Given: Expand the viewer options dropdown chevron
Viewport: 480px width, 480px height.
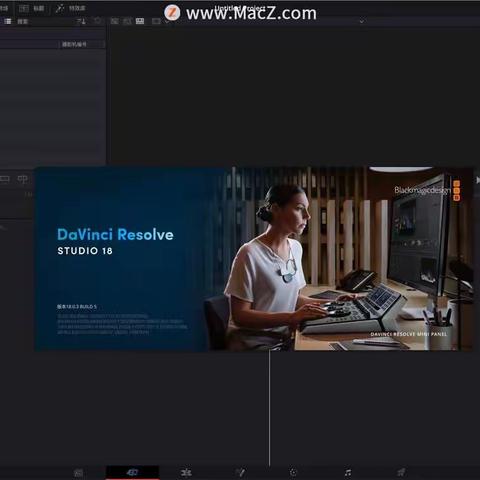Looking at the screenshot, I should (x=362, y=22).
